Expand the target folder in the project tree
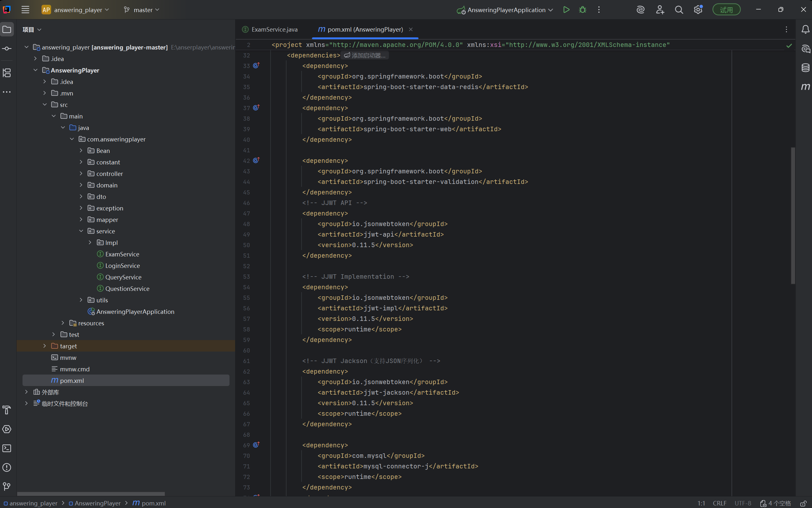The height and width of the screenshot is (508, 812). pyautogui.click(x=44, y=346)
